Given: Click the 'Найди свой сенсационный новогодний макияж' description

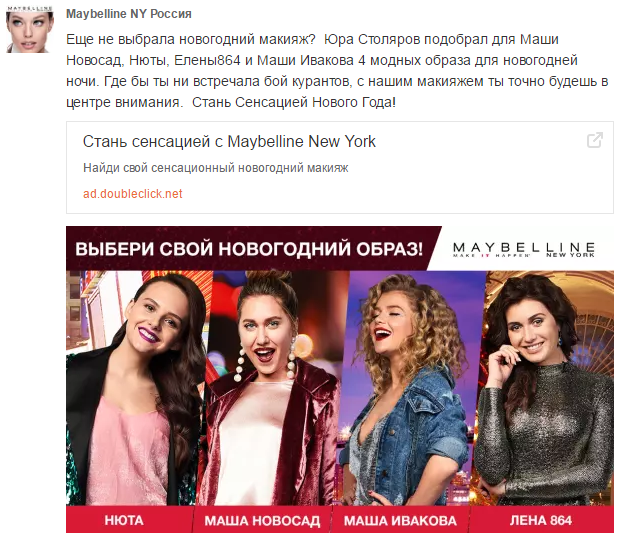Looking at the screenshot, I should 216,168.
